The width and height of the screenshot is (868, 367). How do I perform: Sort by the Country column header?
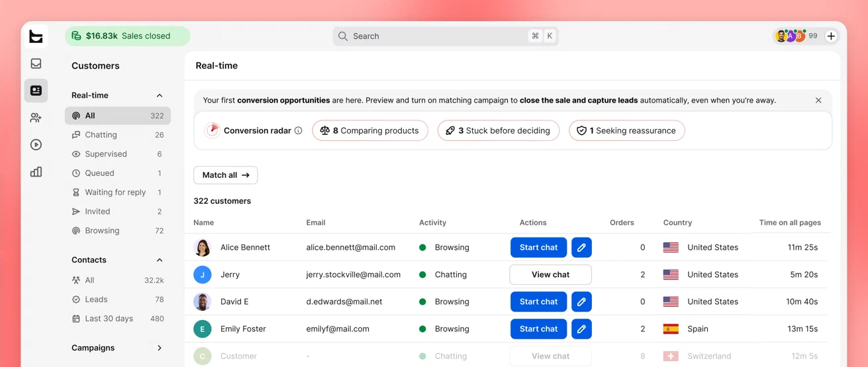click(677, 223)
